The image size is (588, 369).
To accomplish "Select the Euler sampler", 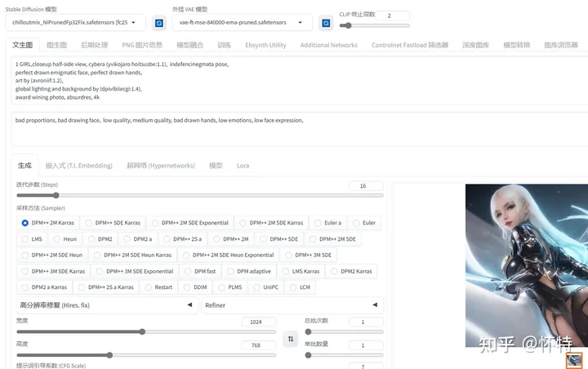I will (364, 223).
